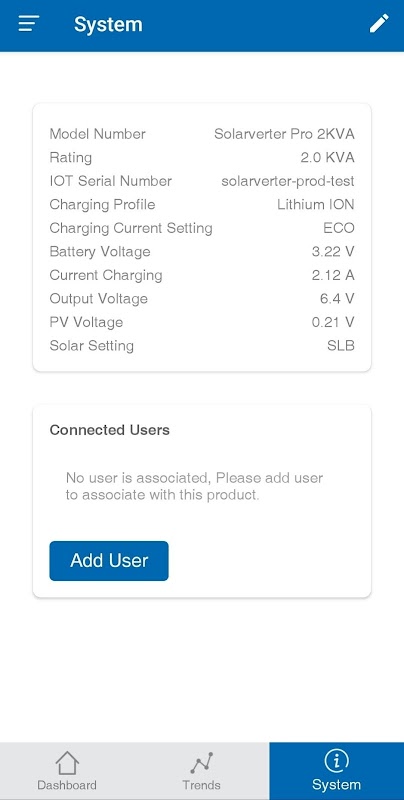Tap the IOT Serial Number value
Screen dimensions: 404x800
288,181
